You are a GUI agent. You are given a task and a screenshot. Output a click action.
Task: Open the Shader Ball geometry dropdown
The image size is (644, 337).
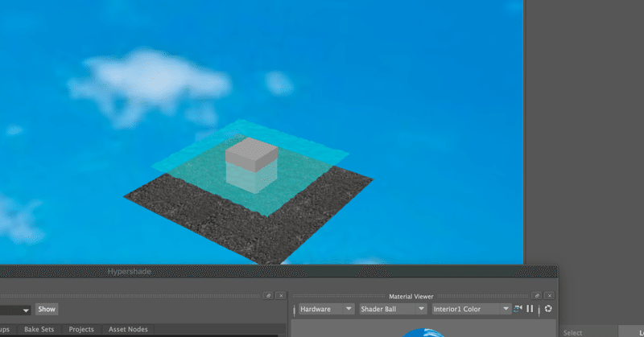pos(393,309)
